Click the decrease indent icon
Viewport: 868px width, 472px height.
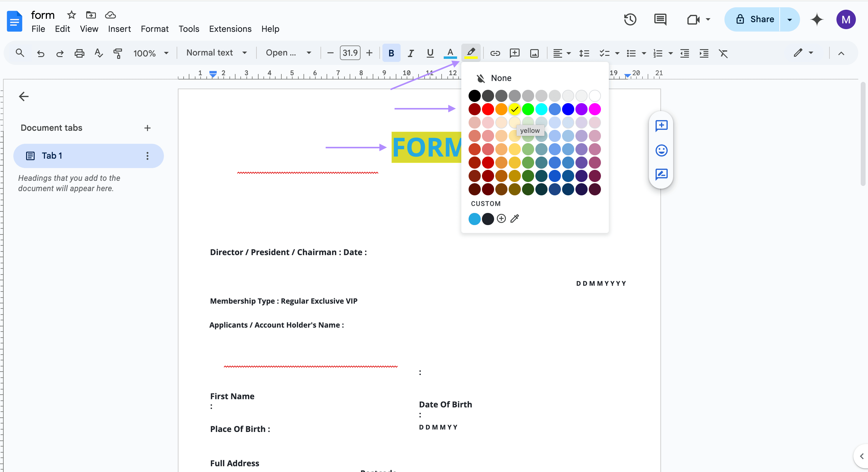pyautogui.click(x=684, y=53)
